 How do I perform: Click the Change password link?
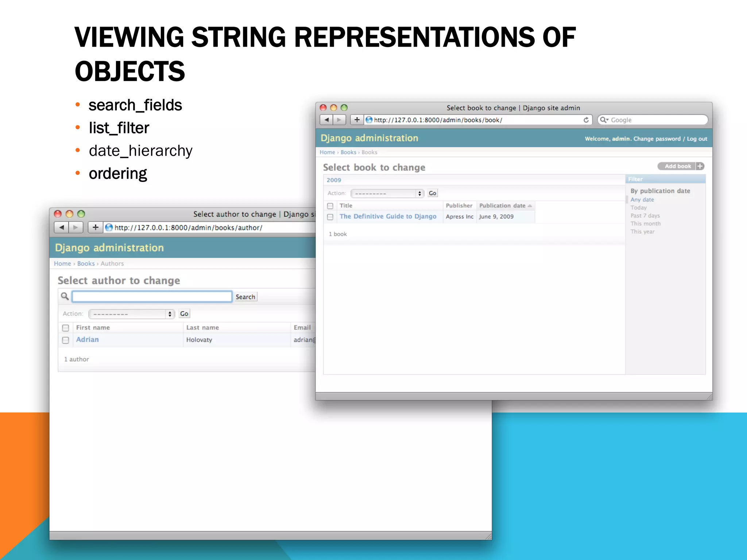[x=657, y=139]
